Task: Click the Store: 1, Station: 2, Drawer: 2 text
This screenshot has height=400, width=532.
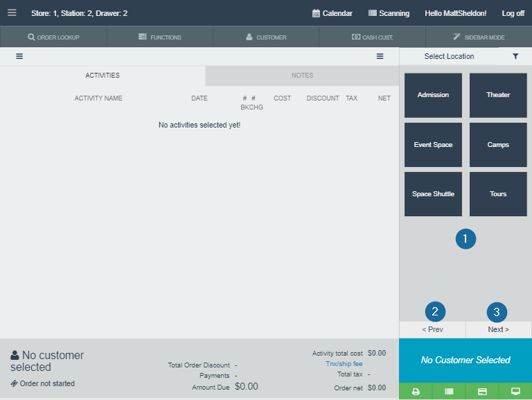Action: [x=80, y=13]
